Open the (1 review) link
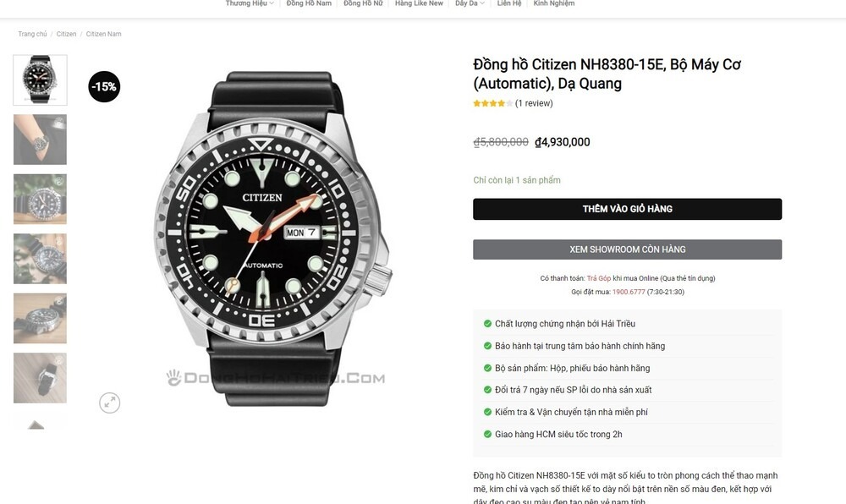 [534, 103]
